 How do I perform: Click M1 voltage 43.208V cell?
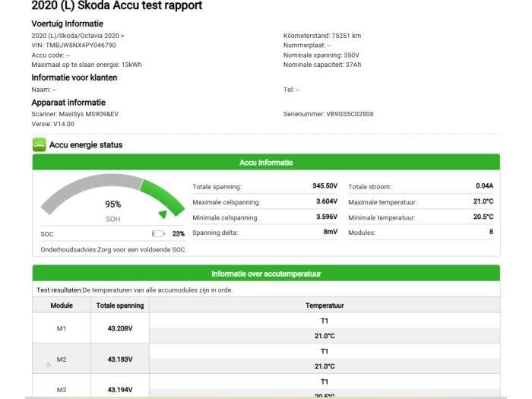click(120, 328)
